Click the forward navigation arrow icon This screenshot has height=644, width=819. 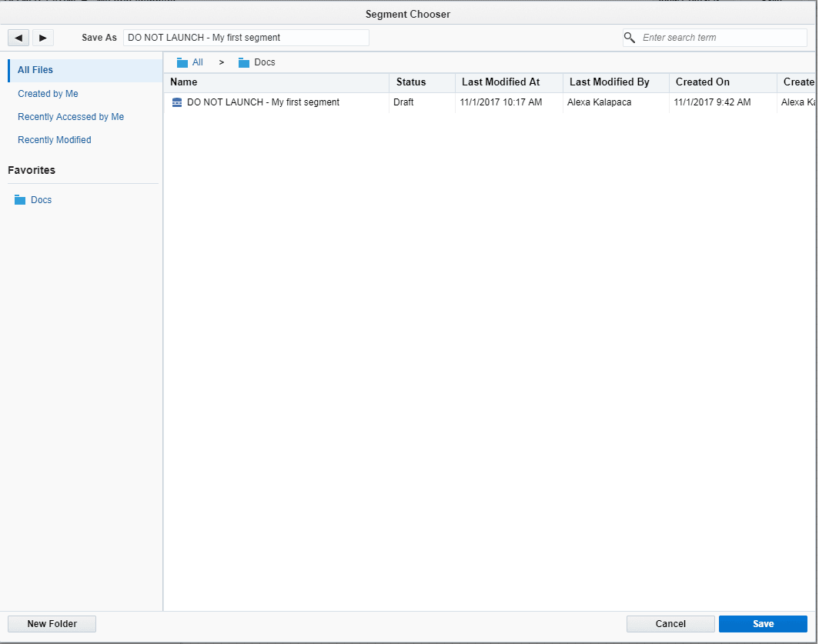(x=42, y=37)
